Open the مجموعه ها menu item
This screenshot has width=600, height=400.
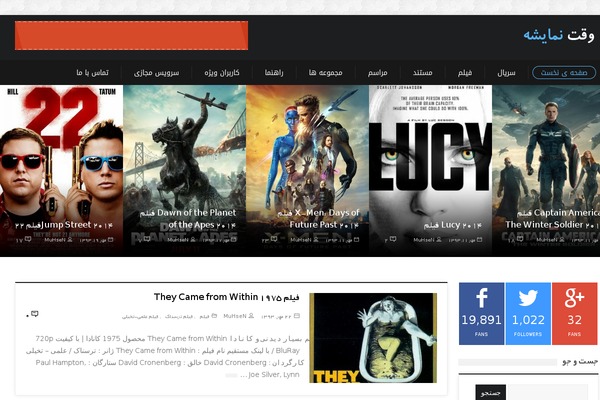[x=325, y=72]
